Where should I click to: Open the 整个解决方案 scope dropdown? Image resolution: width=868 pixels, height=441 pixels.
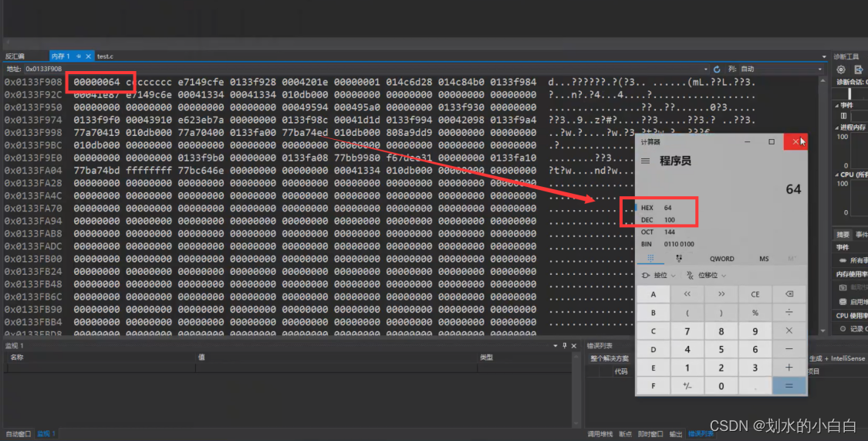pyautogui.click(x=609, y=358)
